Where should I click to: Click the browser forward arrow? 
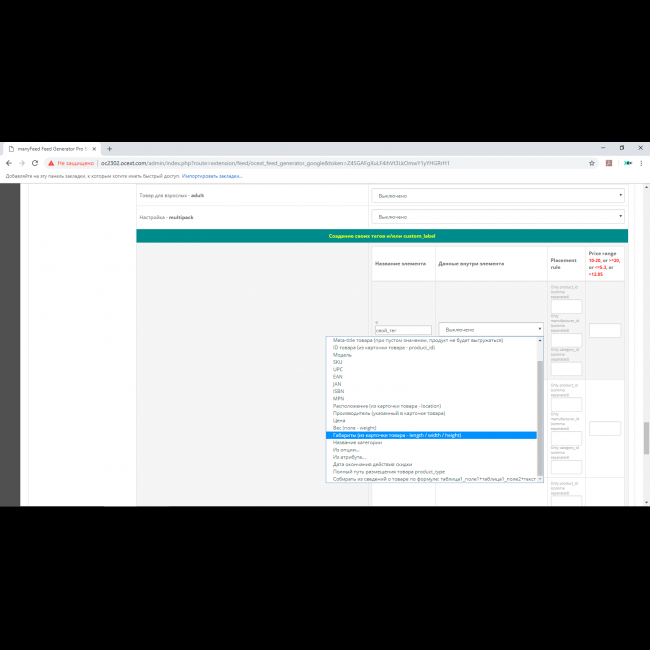tap(22, 163)
